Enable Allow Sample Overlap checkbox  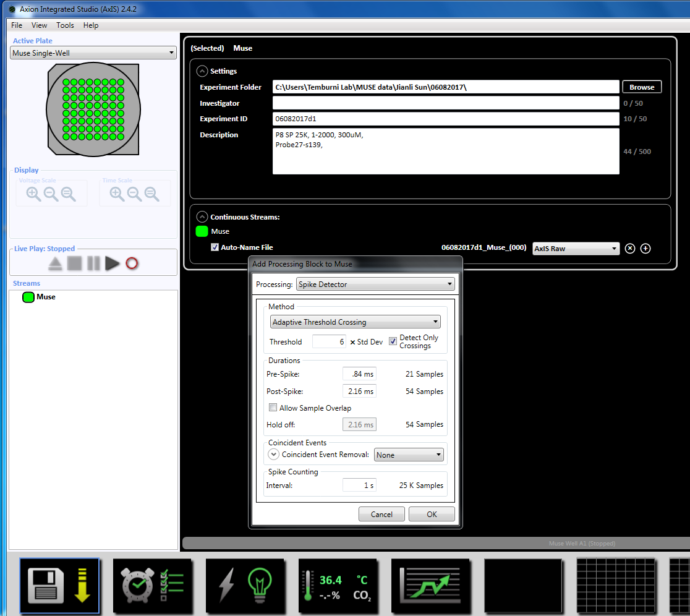273,408
